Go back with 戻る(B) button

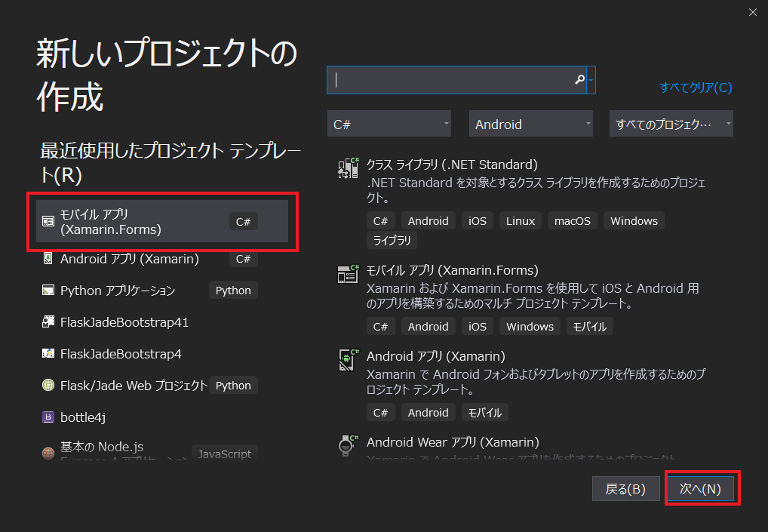[625, 488]
